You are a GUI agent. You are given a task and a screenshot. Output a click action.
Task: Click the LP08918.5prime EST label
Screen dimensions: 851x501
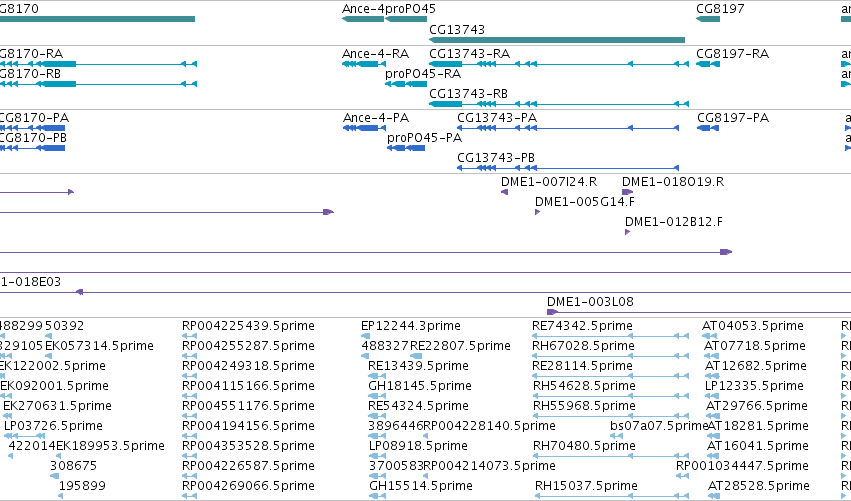point(418,446)
